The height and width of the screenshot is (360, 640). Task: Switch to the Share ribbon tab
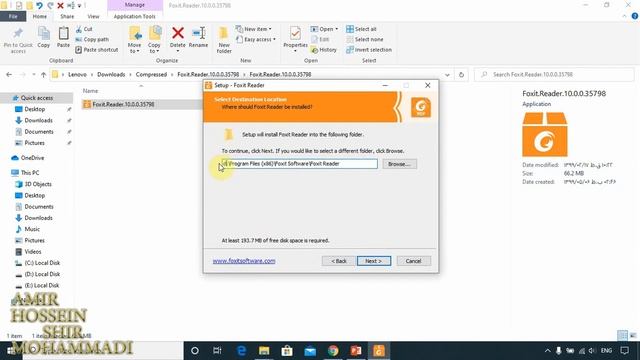point(67,16)
